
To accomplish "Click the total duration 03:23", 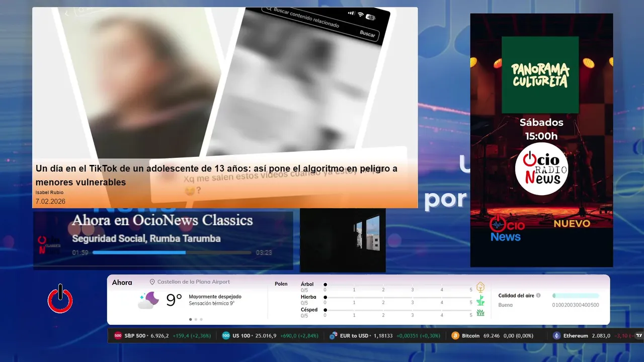I will (x=264, y=252).
